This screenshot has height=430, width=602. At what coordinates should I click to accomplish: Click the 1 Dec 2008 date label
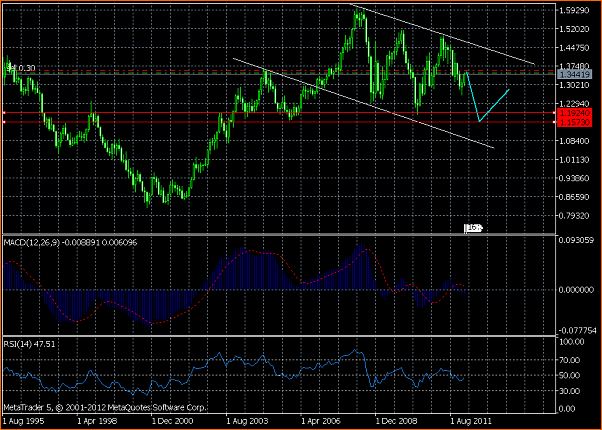point(397,421)
